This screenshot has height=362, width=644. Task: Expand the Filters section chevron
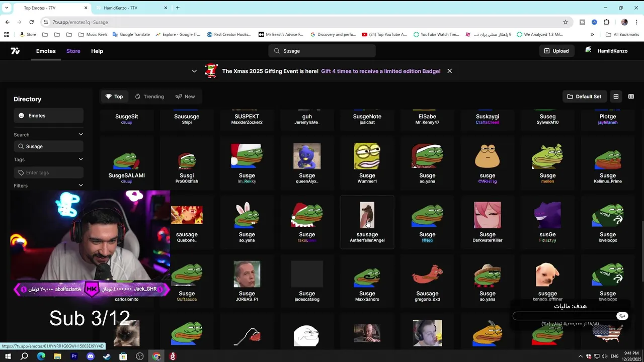coord(80,186)
